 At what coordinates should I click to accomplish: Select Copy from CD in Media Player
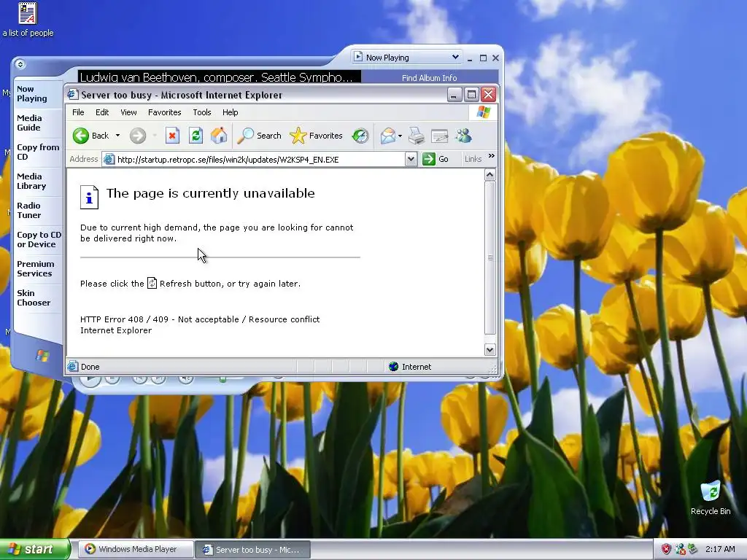tap(38, 152)
